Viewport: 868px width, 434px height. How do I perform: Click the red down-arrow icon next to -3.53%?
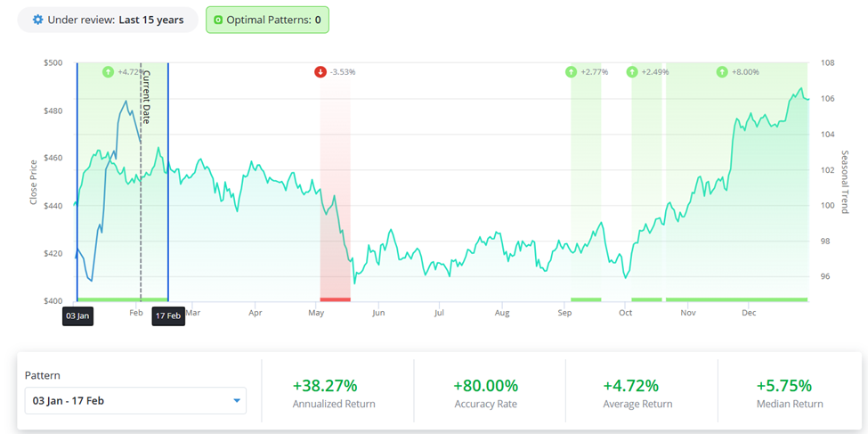(x=320, y=72)
